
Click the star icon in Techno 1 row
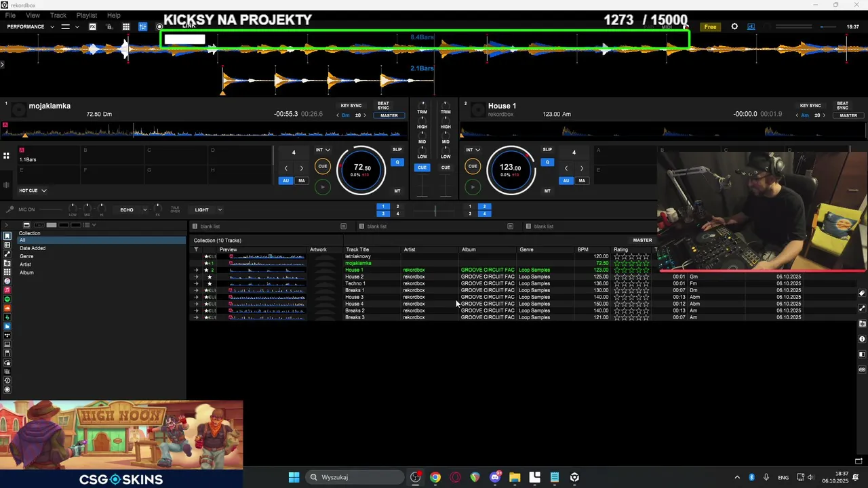(x=210, y=283)
